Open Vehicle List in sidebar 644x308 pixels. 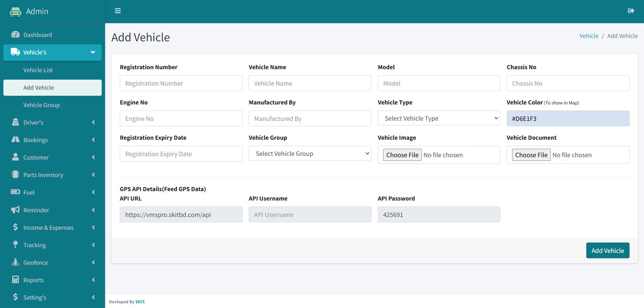[x=38, y=70]
